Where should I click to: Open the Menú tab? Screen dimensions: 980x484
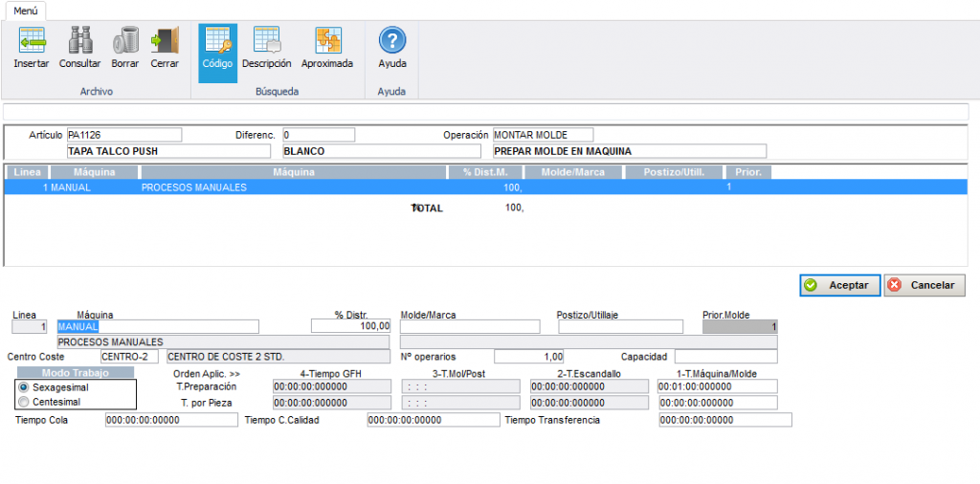[x=26, y=10]
